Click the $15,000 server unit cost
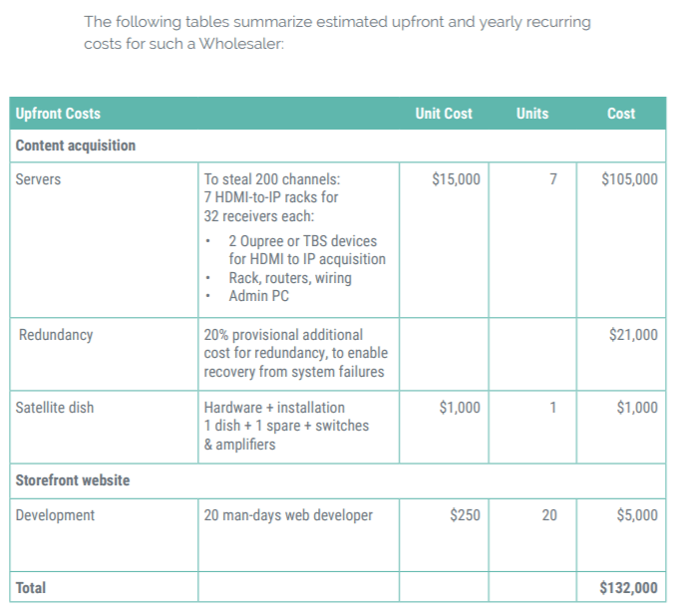This screenshot has height=616, width=679. click(456, 179)
